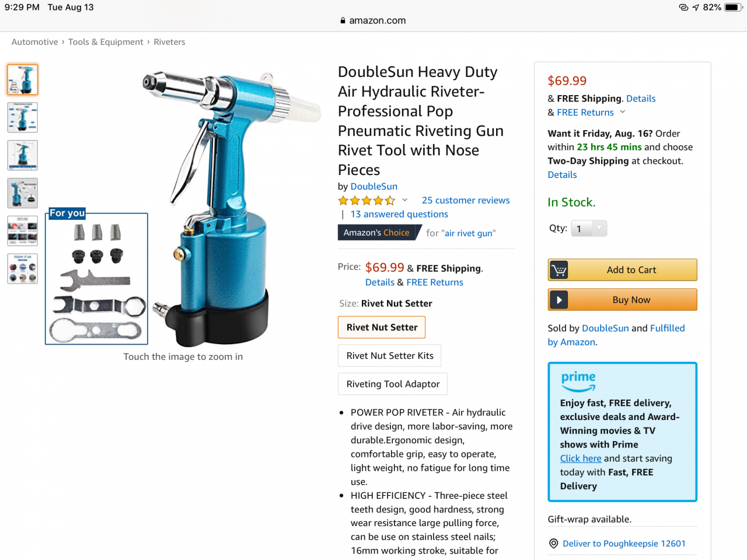Open the 13 answered questions link
Image resolution: width=747 pixels, height=560 pixels.
click(x=399, y=214)
